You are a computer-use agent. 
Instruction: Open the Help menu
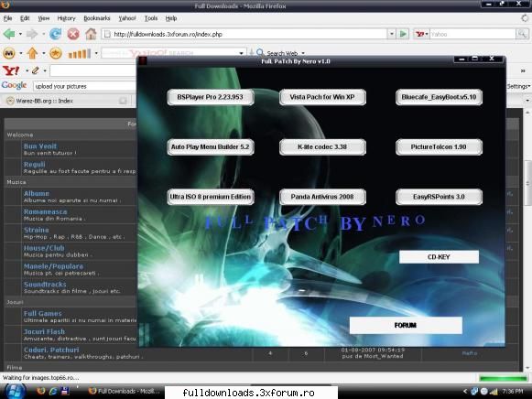coord(171,18)
